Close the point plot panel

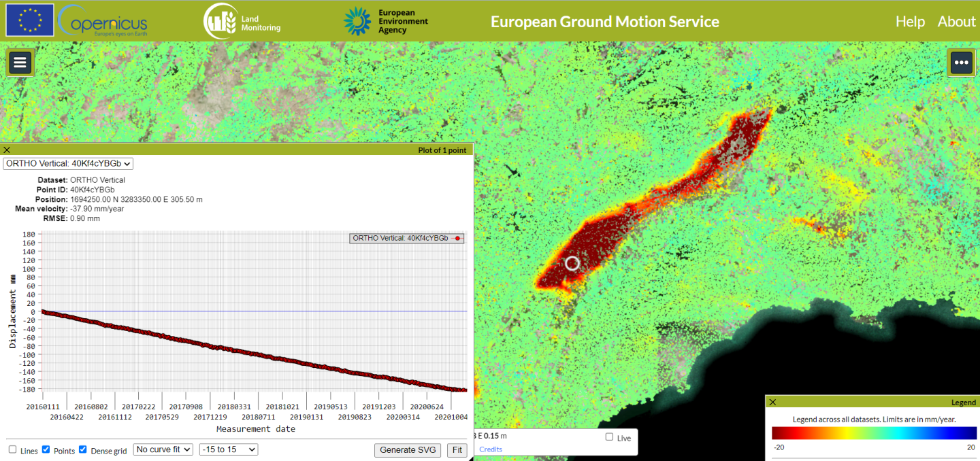pyautogui.click(x=7, y=150)
